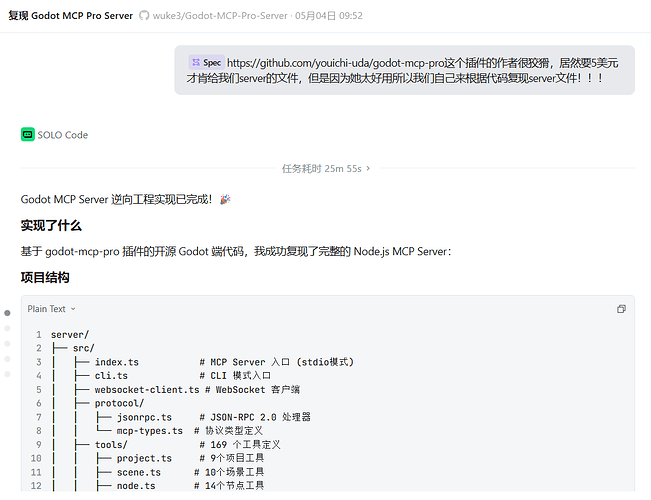Click the code line src/
Image resolution: width=651 pixels, height=500 pixels.
(83, 348)
